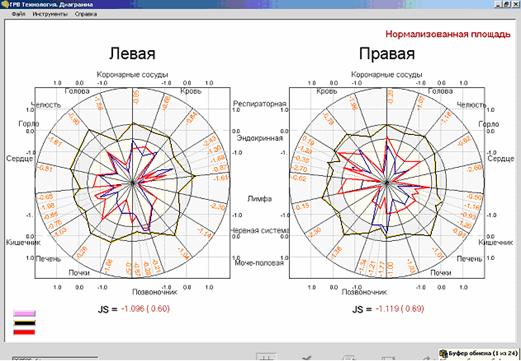Click the center point of the left radar chart
The width and height of the screenshot is (521, 361).
tap(133, 183)
